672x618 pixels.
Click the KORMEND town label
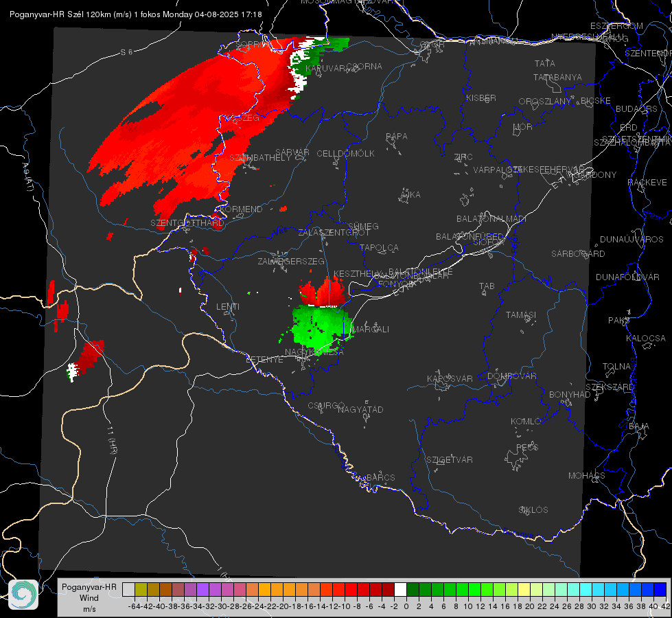point(242,209)
